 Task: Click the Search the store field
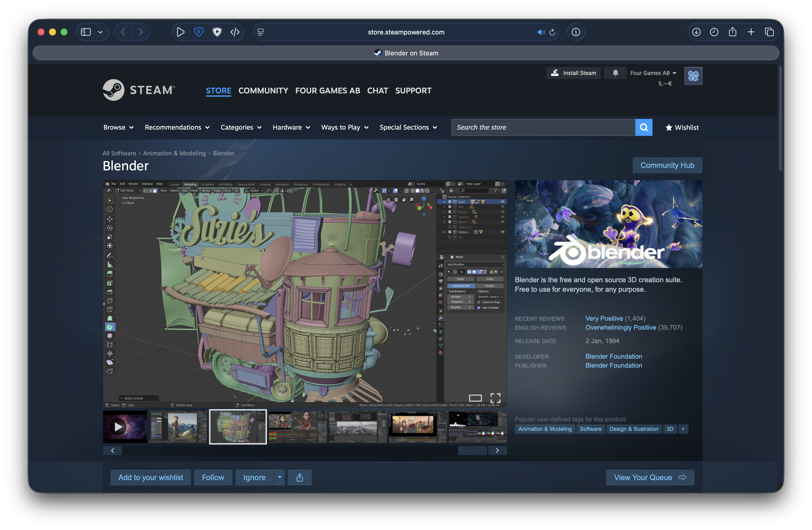543,127
